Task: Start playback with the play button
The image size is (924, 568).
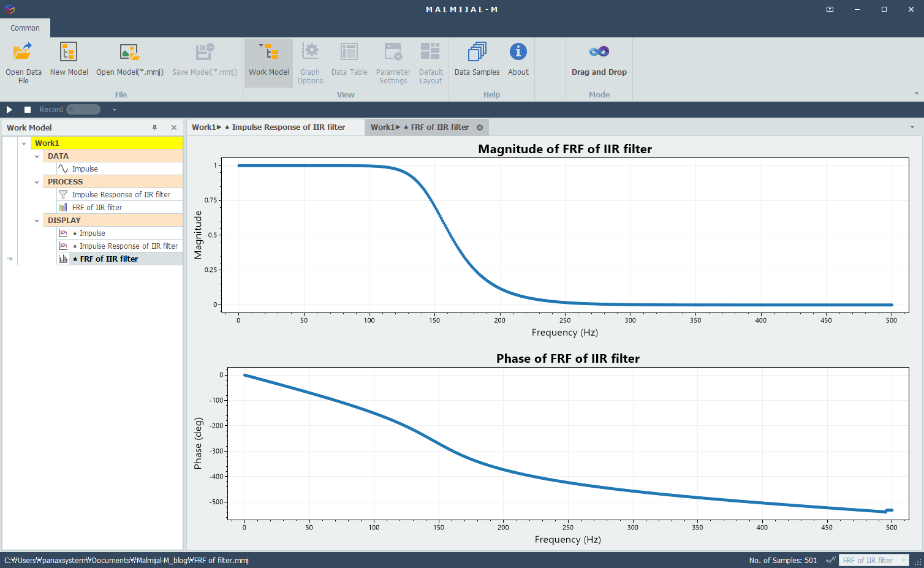Action: click(9, 109)
